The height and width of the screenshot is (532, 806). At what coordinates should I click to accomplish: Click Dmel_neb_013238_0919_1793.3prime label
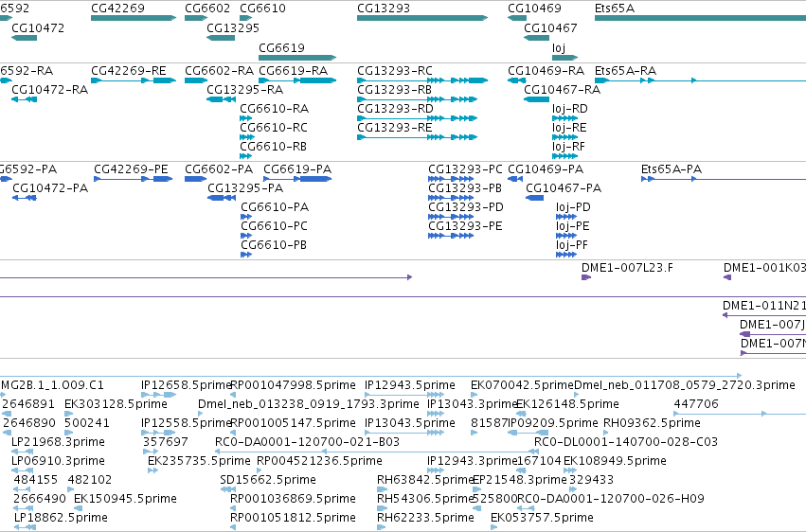[x=309, y=403]
